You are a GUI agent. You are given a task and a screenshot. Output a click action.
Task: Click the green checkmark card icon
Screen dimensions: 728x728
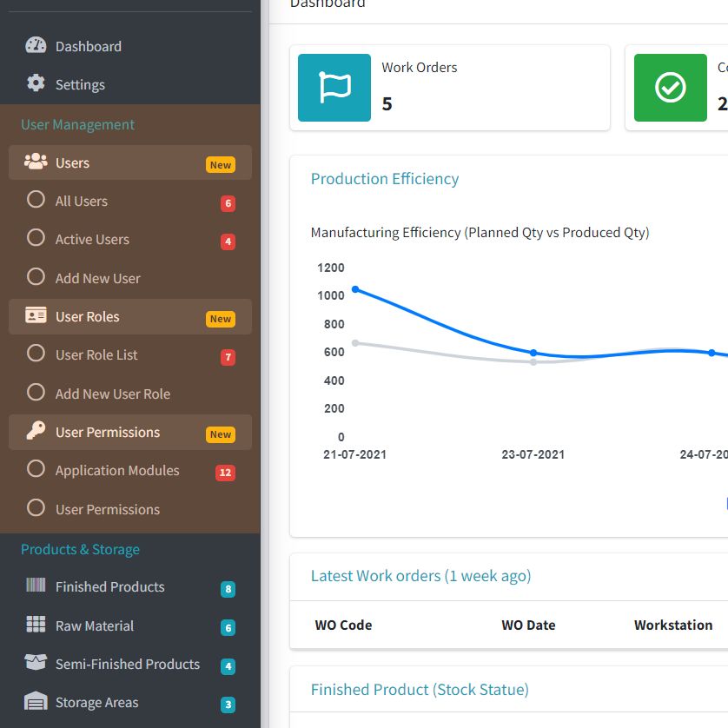click(671, 88)
